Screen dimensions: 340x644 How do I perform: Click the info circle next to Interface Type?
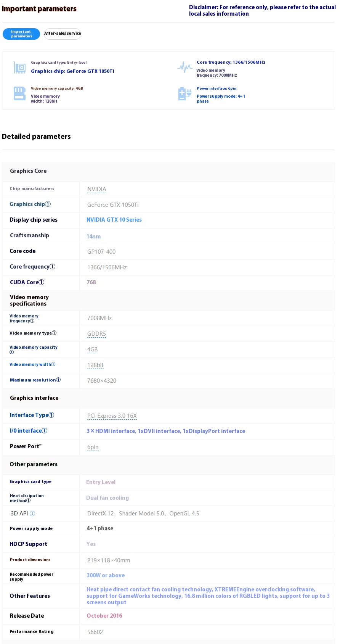pos(51,415)
